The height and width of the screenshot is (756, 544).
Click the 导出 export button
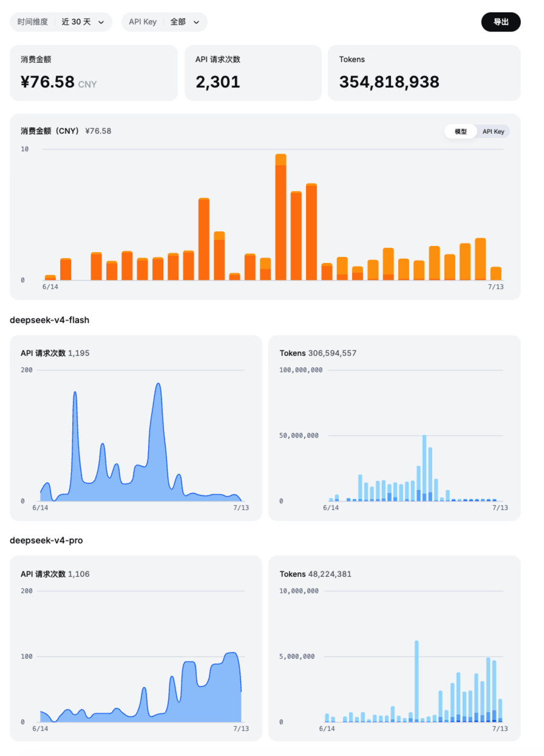pos(501,22)
